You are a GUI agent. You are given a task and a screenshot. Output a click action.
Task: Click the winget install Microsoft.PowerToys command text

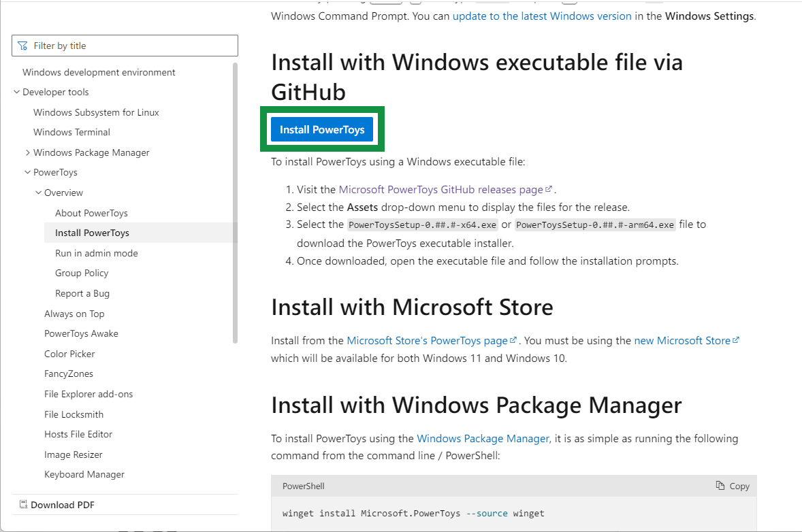point(413,513)
